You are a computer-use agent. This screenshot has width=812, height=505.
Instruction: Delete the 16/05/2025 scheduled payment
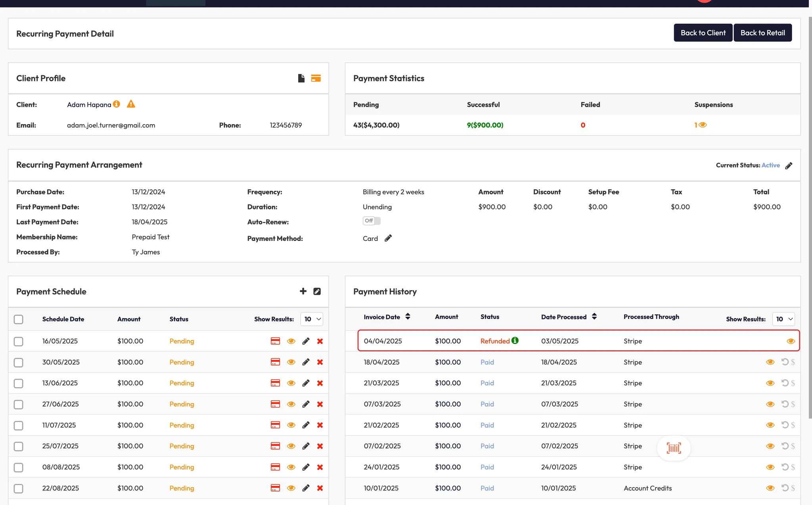point(320,341)
